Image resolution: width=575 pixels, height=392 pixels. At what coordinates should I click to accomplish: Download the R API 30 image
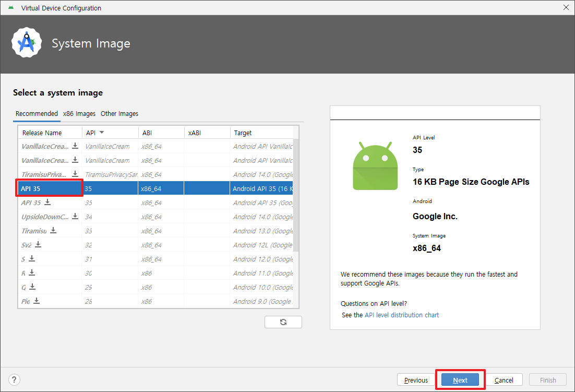point(32,272)
